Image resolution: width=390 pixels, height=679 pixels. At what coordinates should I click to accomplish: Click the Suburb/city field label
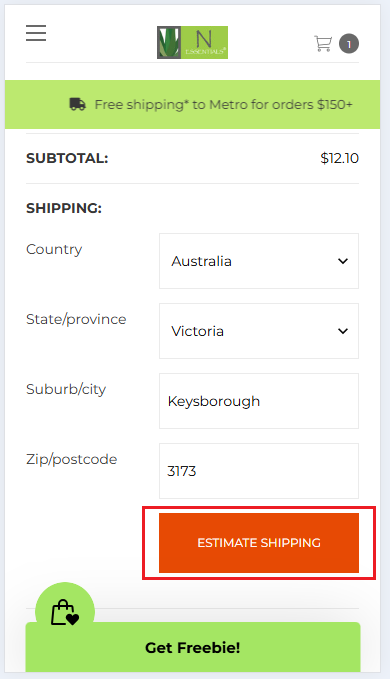pyautogui.click(x=66, y=389)
